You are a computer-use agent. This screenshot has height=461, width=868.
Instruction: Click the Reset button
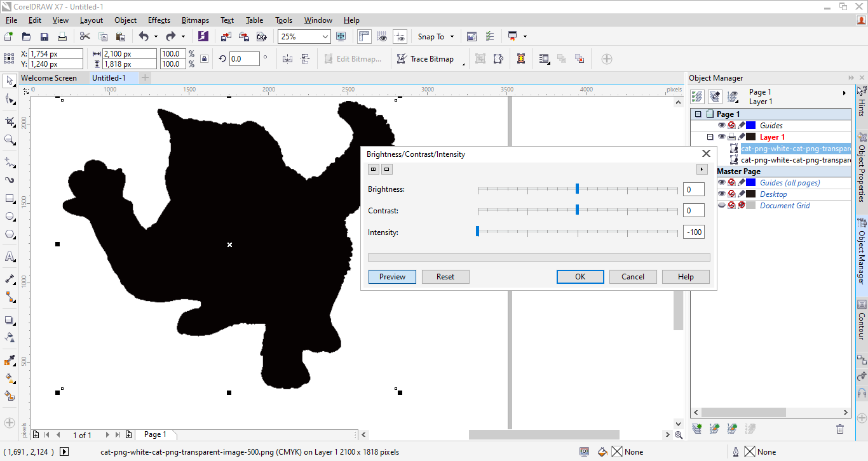445,277
